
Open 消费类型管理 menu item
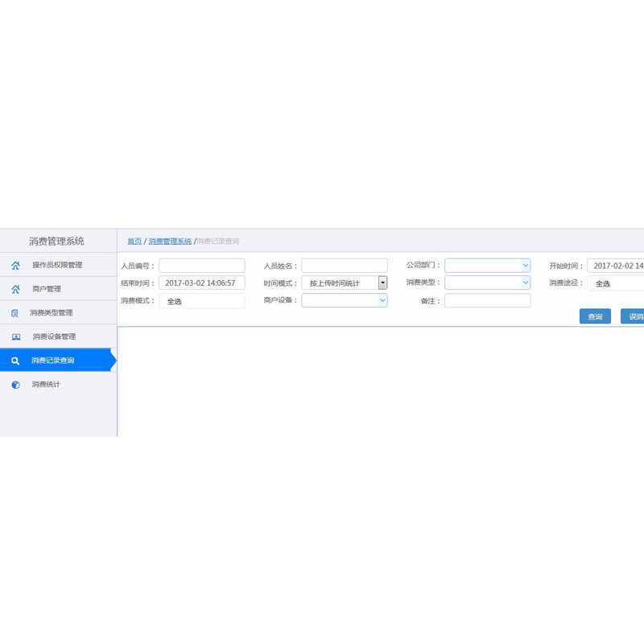pos(58,312)
